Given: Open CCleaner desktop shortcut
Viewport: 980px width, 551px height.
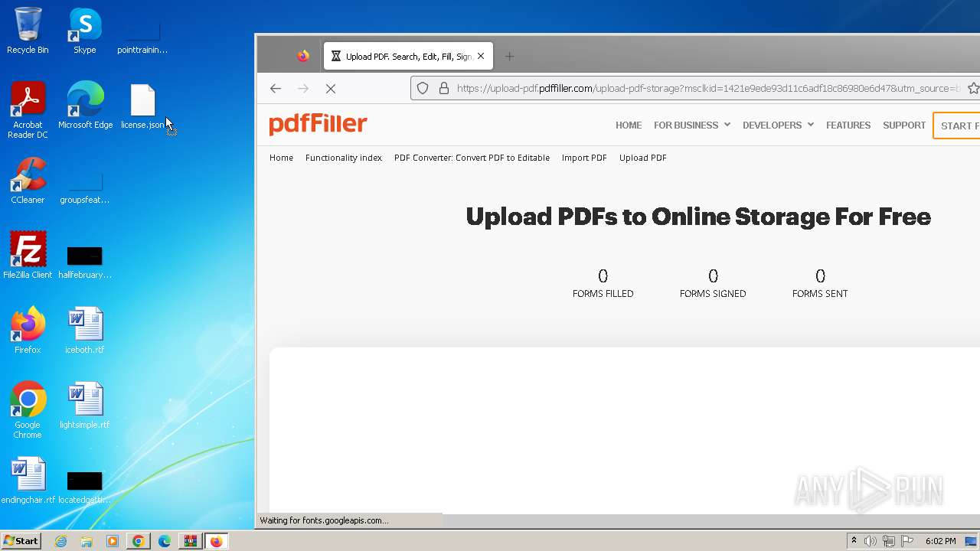Looking at the screenshot, I should 28,181.
